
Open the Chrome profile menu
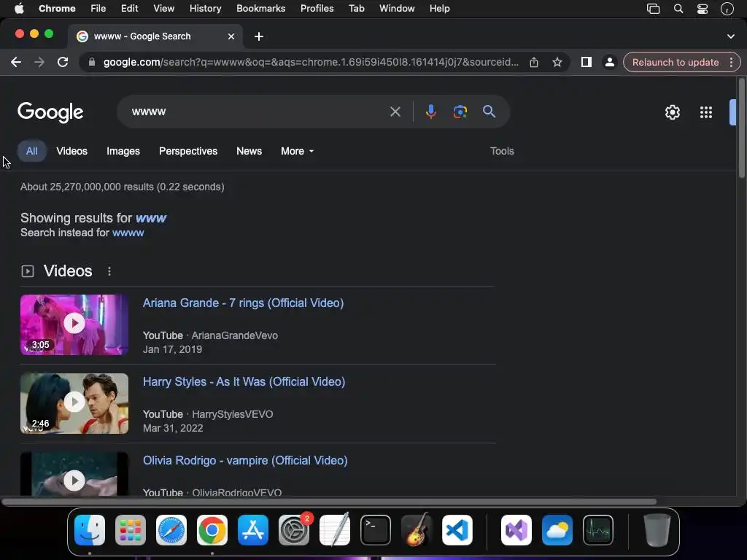coord(609,63)
